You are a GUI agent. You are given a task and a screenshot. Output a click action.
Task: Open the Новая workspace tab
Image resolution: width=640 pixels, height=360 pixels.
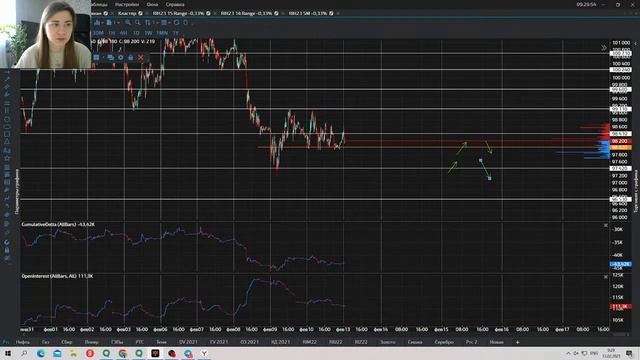pos(497,342)
